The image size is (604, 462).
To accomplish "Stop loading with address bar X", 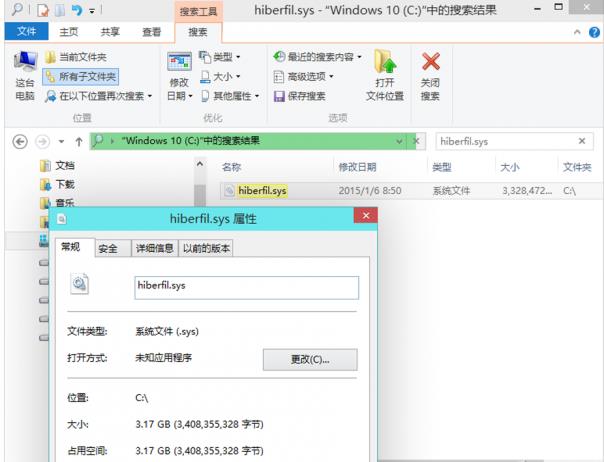I will (416, 141).
